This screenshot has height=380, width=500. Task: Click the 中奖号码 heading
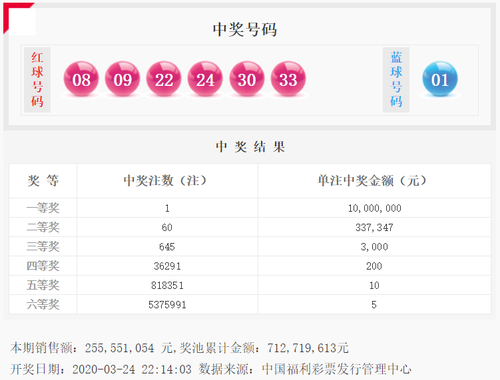point(245,29)
